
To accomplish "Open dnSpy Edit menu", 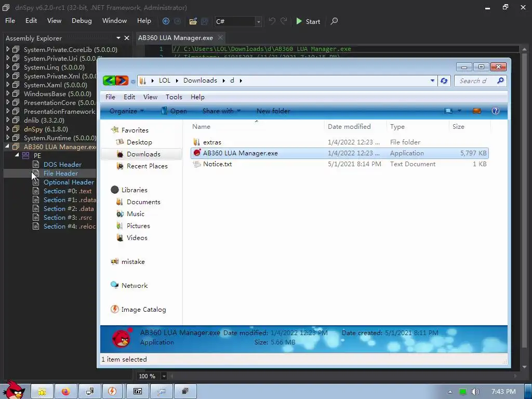I will [x=31, y=21].
